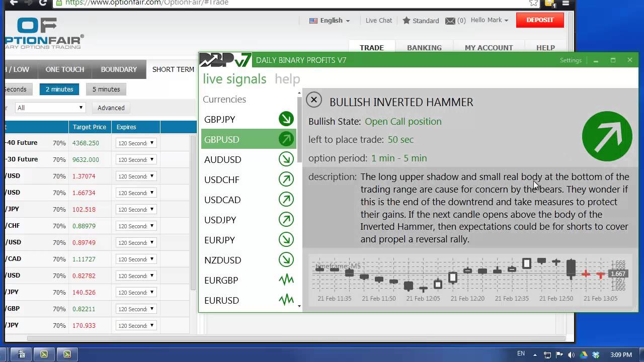This screenshot has width=644, height=362.
Task: Select the BOUNDARY tab
Action: (x=119, y=69)
